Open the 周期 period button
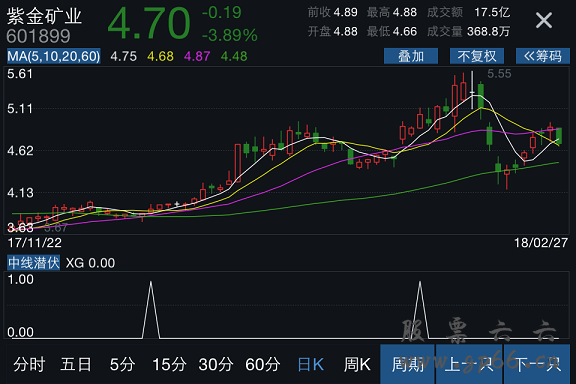576x384 pixels. pyautogui.click(x=407, y=364)
